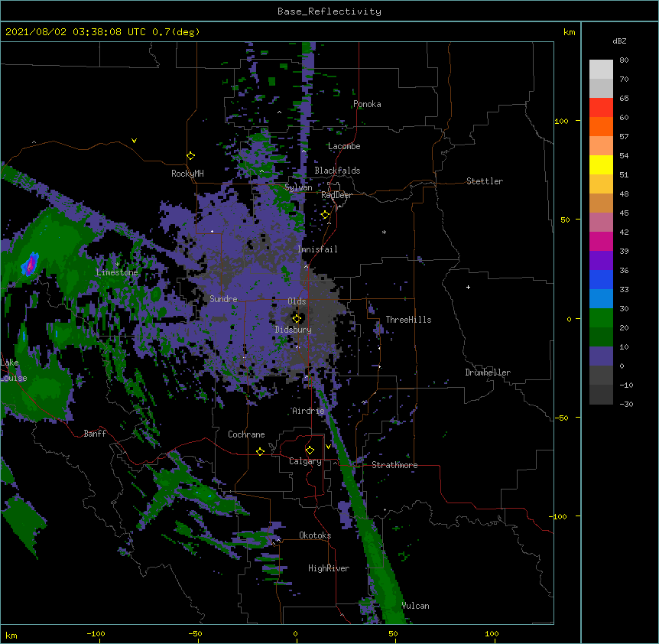Pick the orange 57–60 dBZ legend swatch
This screenshot has width=659, height=644.
click(x=601, y=126)
